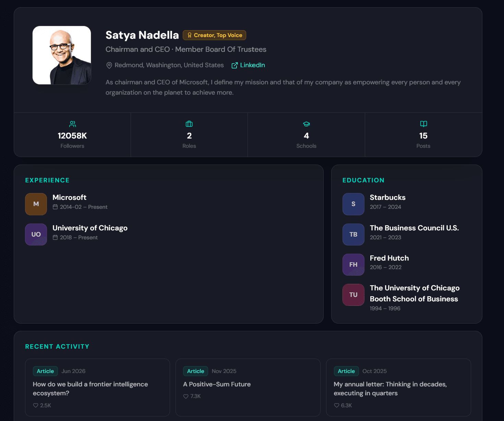The width and height of the screenshot is (504, 421).
Task: Click the Followers people icon
Action: click(x=72, y=124)
